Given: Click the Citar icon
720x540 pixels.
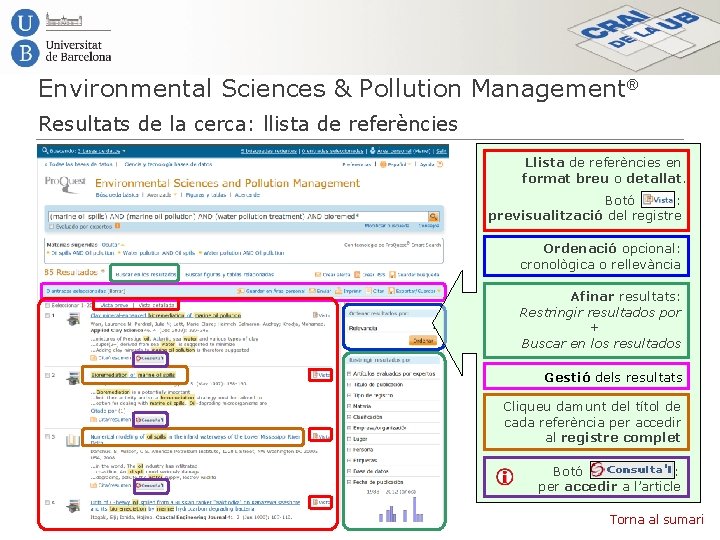Looking at the screenshot, I should coord(369,291).
